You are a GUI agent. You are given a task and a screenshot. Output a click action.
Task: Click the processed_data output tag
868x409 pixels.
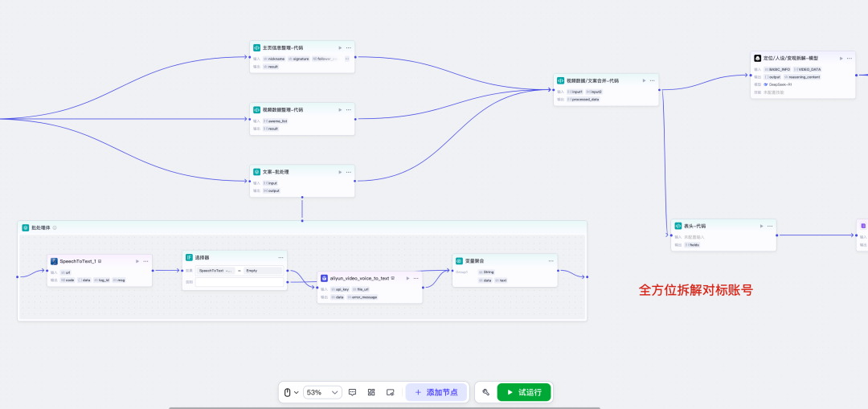coord(583,99)
